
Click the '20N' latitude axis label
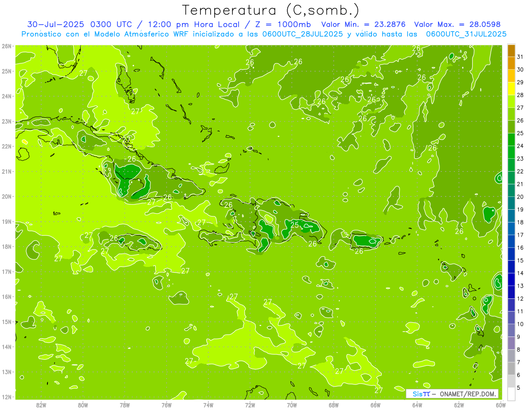coord(6,196)
